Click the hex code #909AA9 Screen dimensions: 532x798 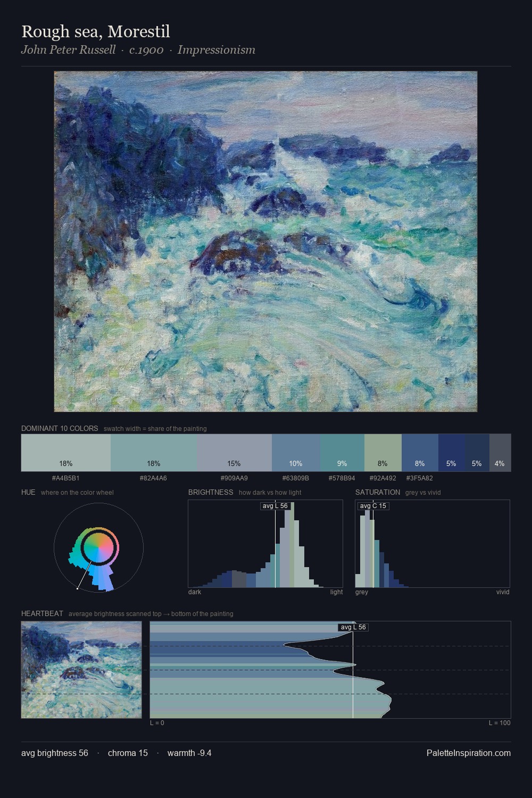234,478
